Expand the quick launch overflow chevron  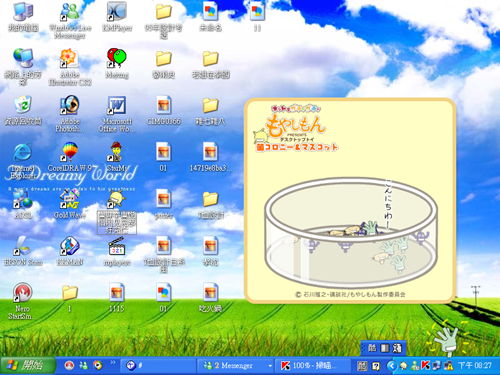click(x=113, y=362)
